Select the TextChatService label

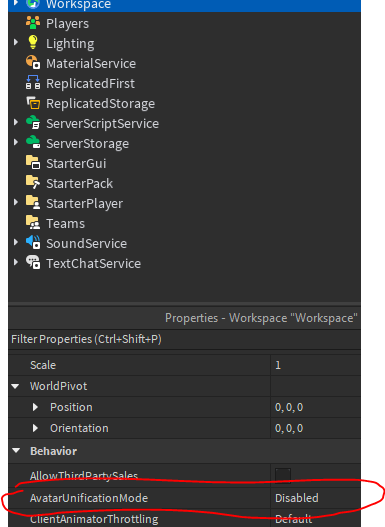(93, 264)
